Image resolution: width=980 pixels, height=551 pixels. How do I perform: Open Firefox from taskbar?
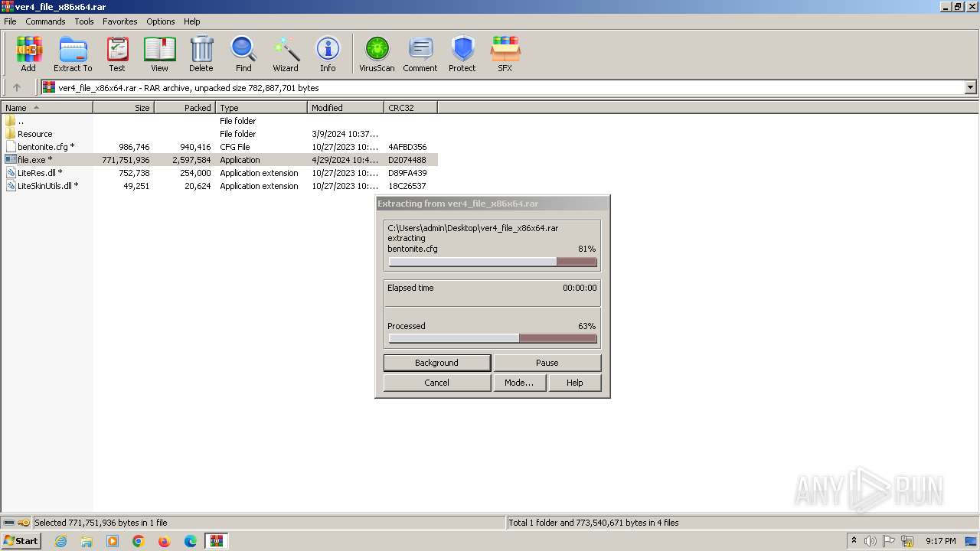[x=164, y=541]
